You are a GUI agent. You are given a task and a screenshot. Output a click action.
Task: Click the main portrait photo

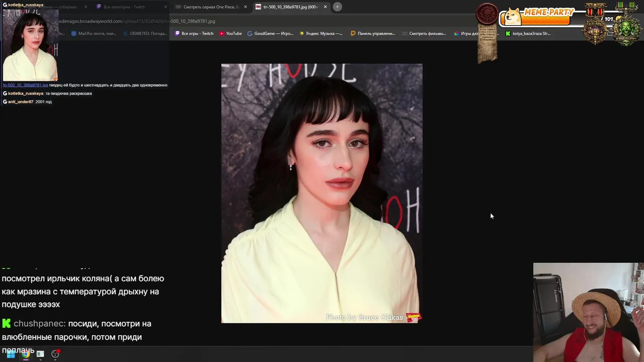pos(322,193)
